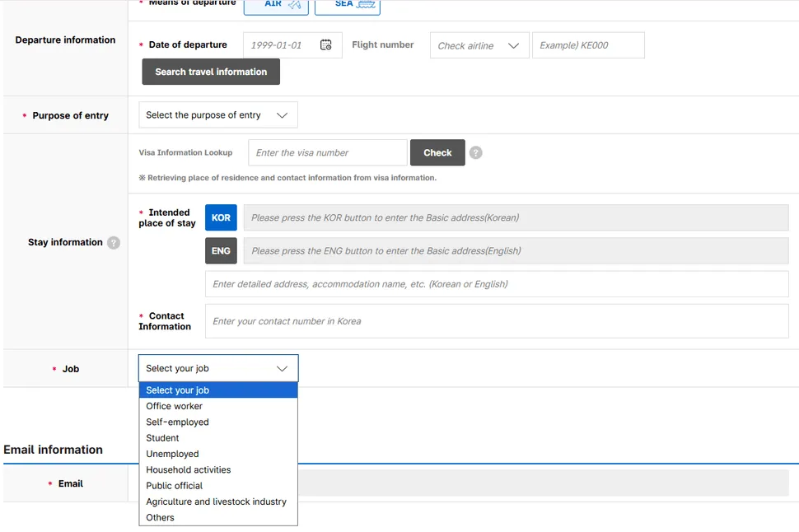
Task: Click the help icon beside Check button
Action: tap(475, 152)
